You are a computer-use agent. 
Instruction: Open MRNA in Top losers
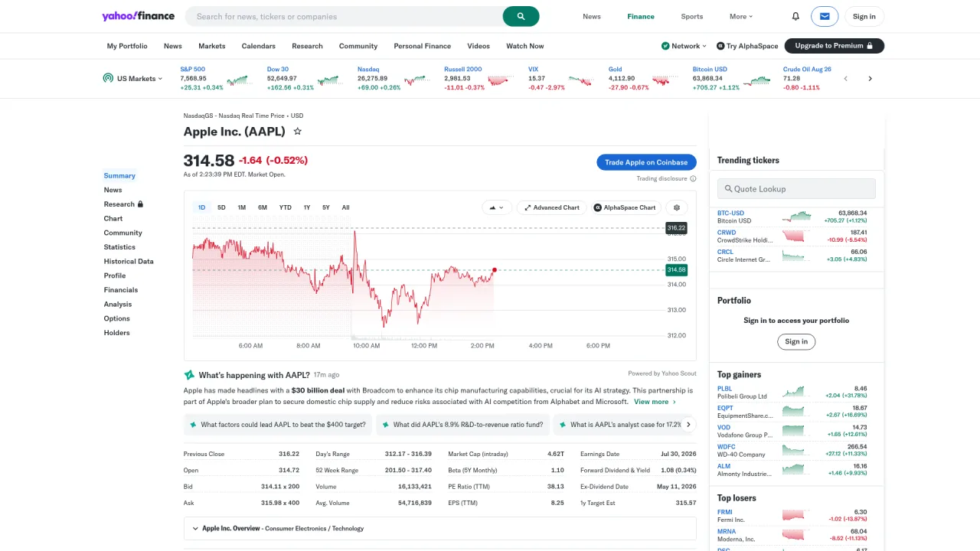point(727,531)
